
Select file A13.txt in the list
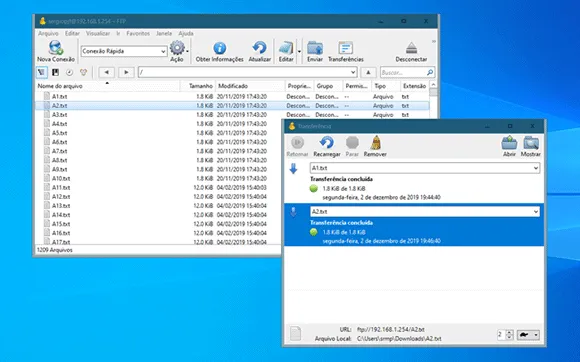(158, 206)
